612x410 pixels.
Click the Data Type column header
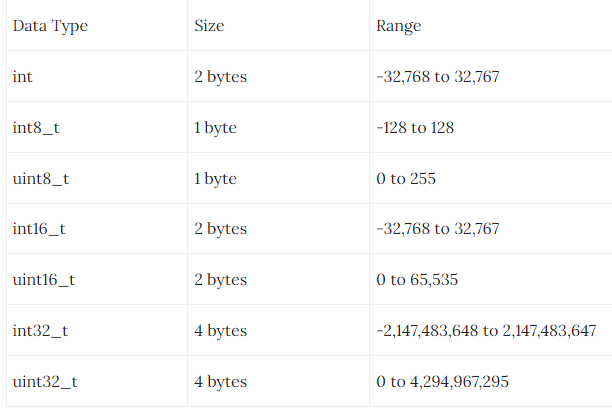tap(50, 26)
